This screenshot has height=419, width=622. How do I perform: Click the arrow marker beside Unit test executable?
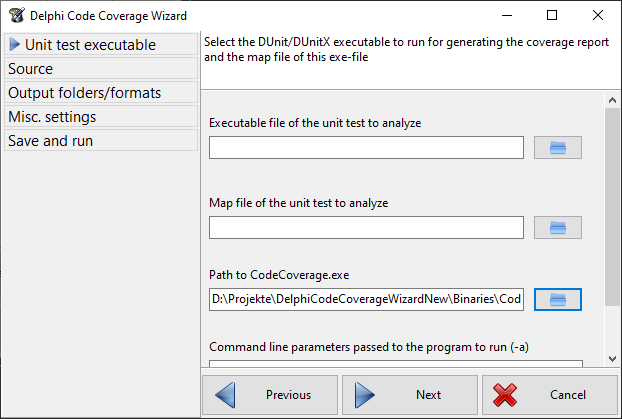tap(14, 45)
